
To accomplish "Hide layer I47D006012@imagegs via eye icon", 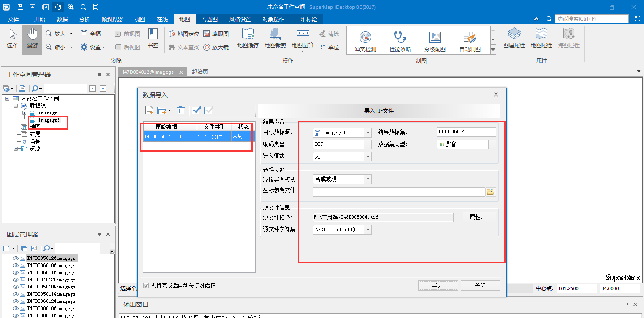I will pyautogui.click(x=15, y=301).
